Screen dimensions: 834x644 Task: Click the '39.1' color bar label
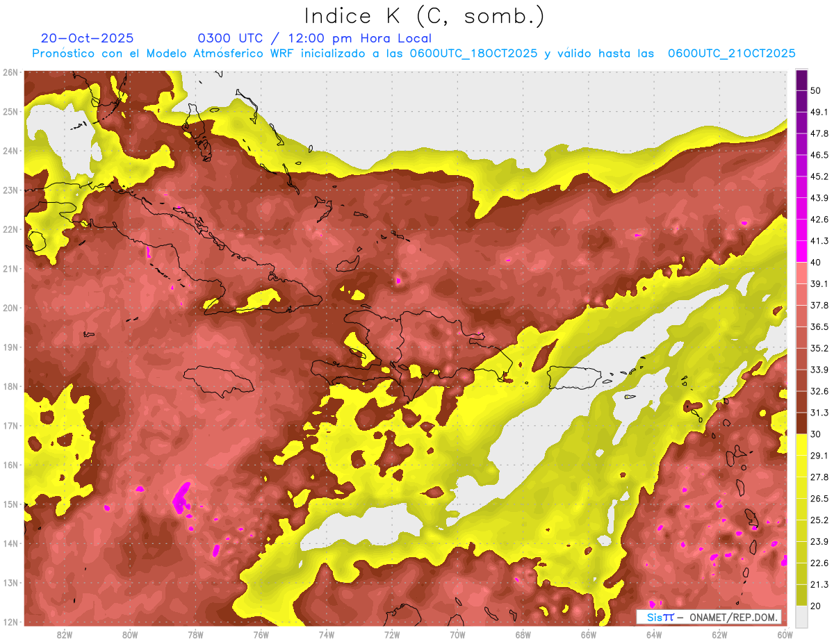pos(819,283)
